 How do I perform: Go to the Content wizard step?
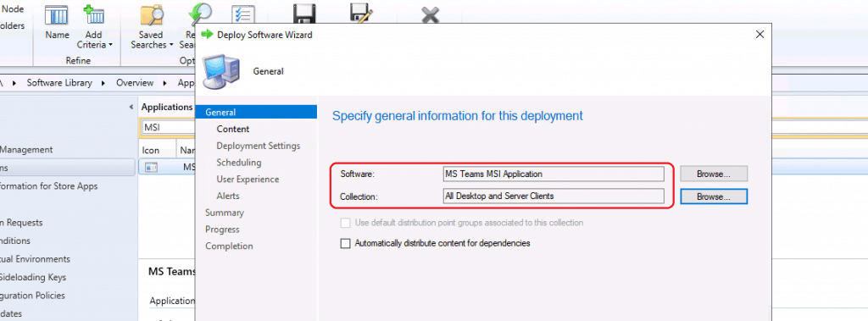233,129
